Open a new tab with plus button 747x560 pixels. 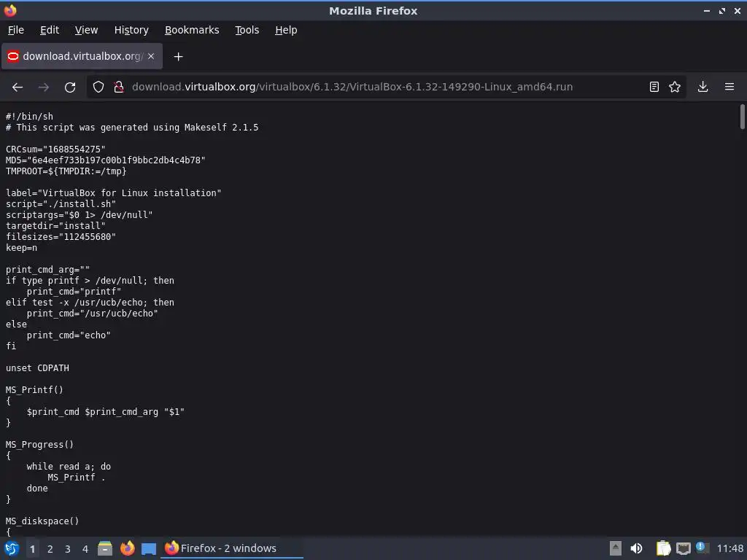[178, 57]
